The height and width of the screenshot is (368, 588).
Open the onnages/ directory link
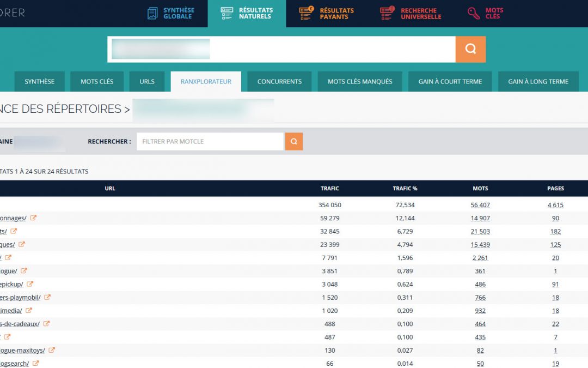[13, 218]
